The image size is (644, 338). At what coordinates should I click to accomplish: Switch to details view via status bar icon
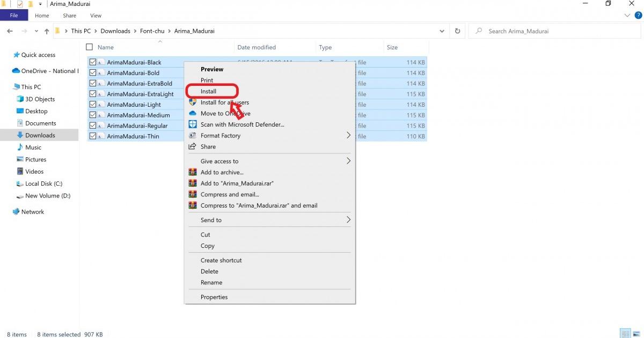[625, 334]
